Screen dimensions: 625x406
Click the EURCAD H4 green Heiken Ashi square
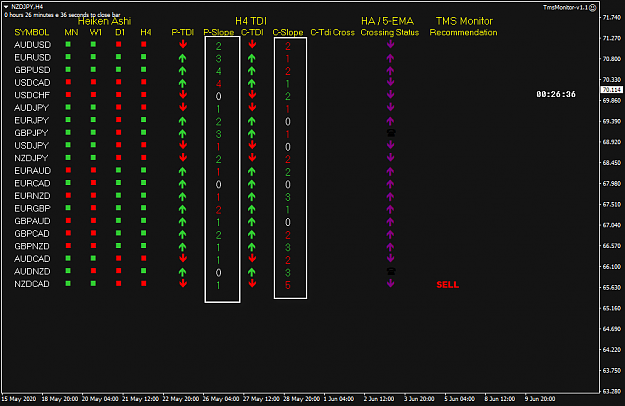click(x=143, y=182)
